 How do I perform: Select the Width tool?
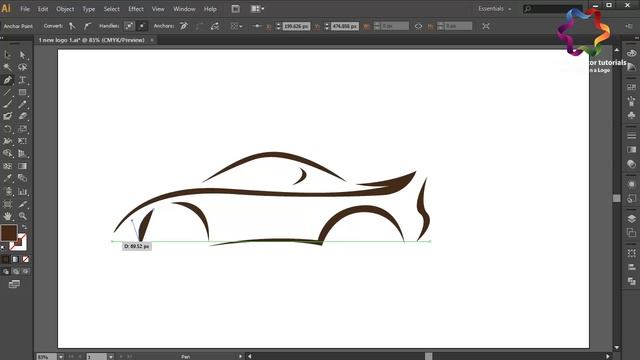pyautogui.click(x=7, y=141)
